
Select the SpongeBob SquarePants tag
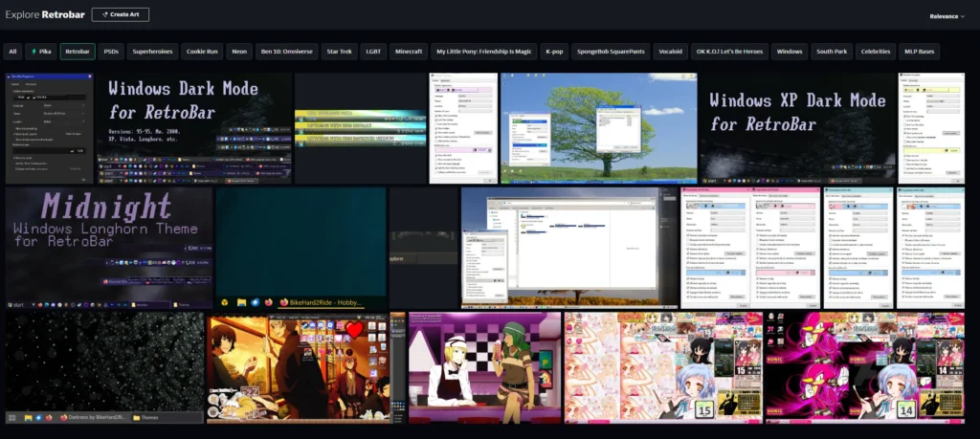click(612, 51)
